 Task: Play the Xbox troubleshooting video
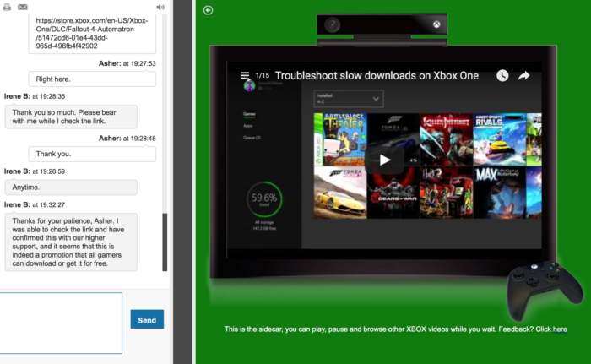[x=384, y=160]
